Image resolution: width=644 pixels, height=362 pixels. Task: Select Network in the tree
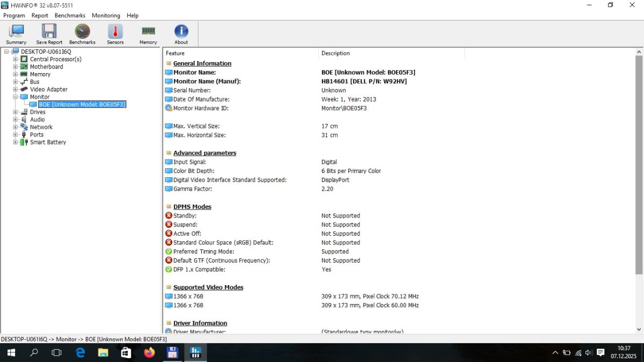pyautogui.click(x=41, y=127)
